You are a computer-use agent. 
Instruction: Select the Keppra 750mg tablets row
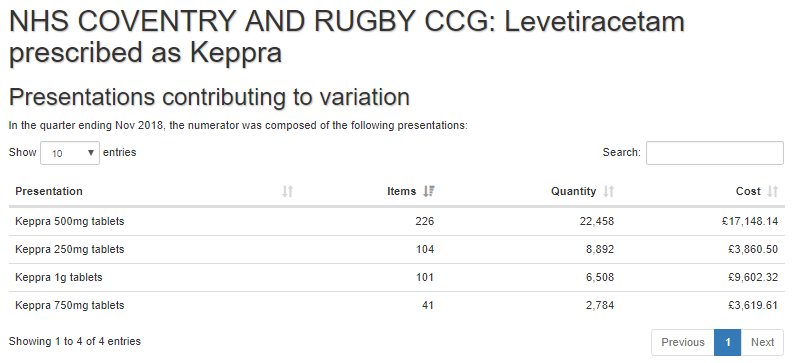(396, 305)
